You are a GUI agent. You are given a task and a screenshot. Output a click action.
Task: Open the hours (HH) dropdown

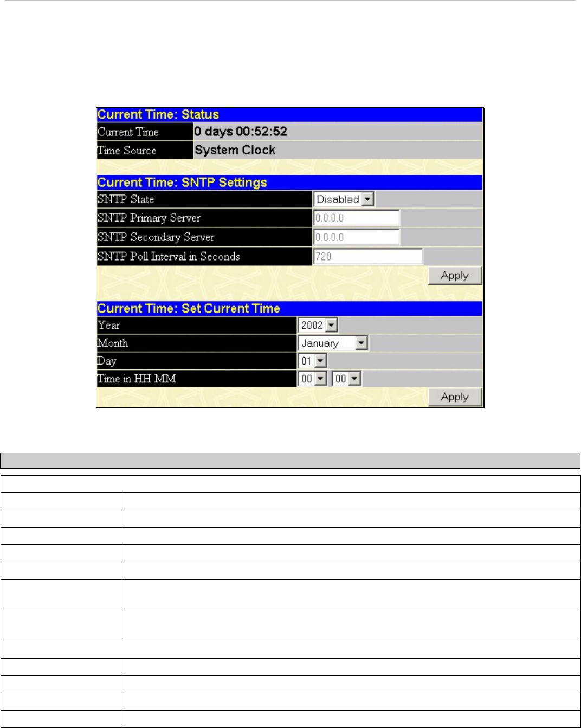(x=313, y=379)
